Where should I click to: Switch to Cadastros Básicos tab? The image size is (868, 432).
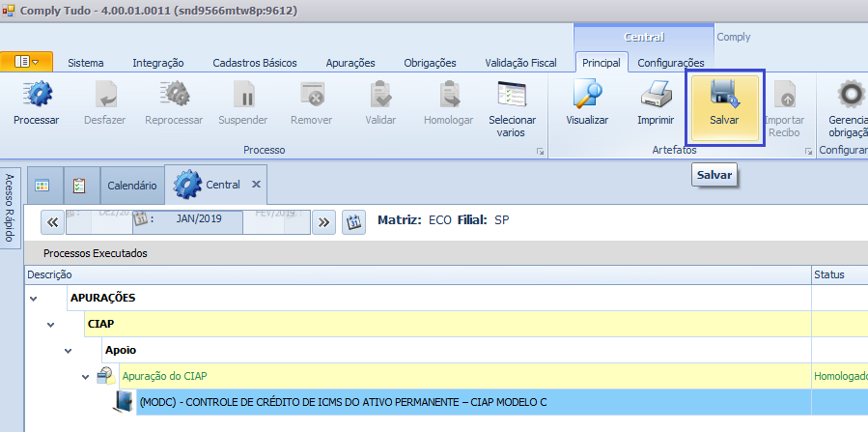coord(255,63)
